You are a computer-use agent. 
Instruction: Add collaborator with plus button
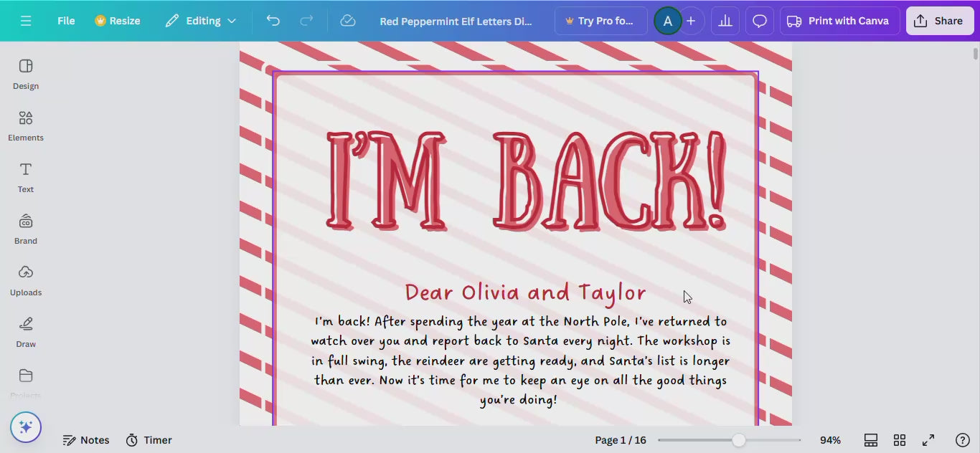[x=691, y=21]
